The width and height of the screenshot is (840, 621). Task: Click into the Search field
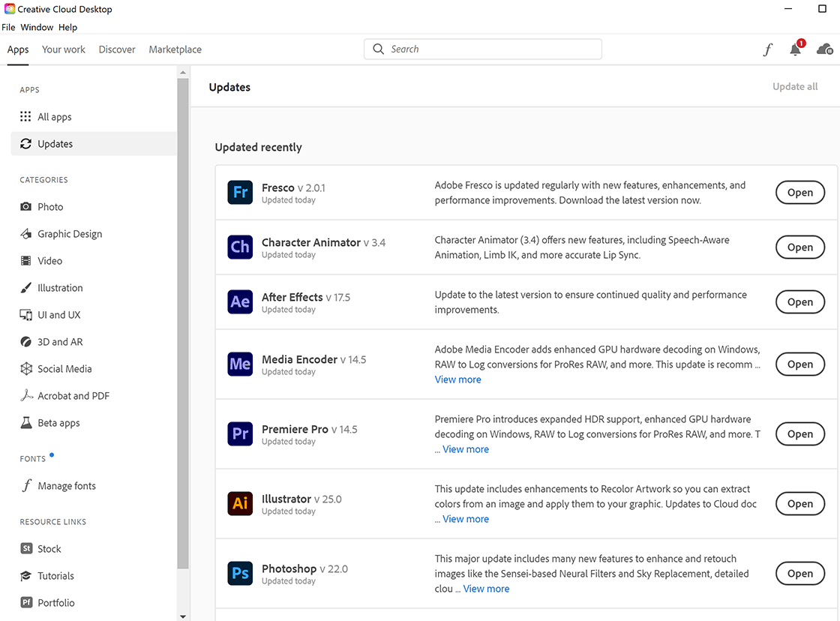click(483, 49)
